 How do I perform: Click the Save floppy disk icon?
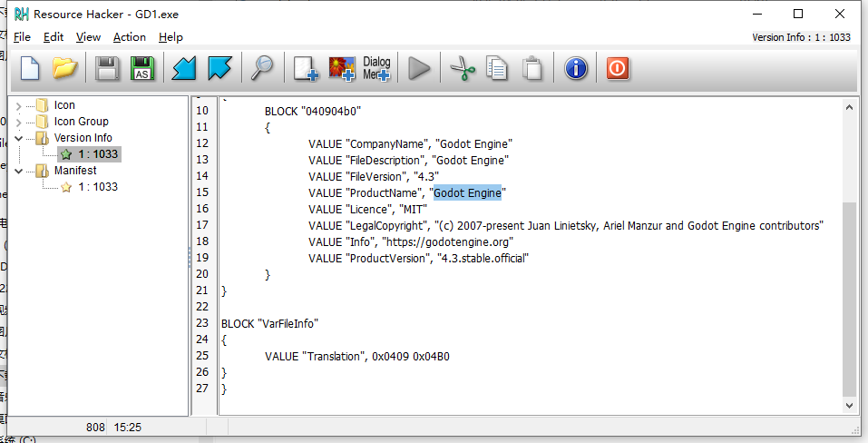point(108,68)
